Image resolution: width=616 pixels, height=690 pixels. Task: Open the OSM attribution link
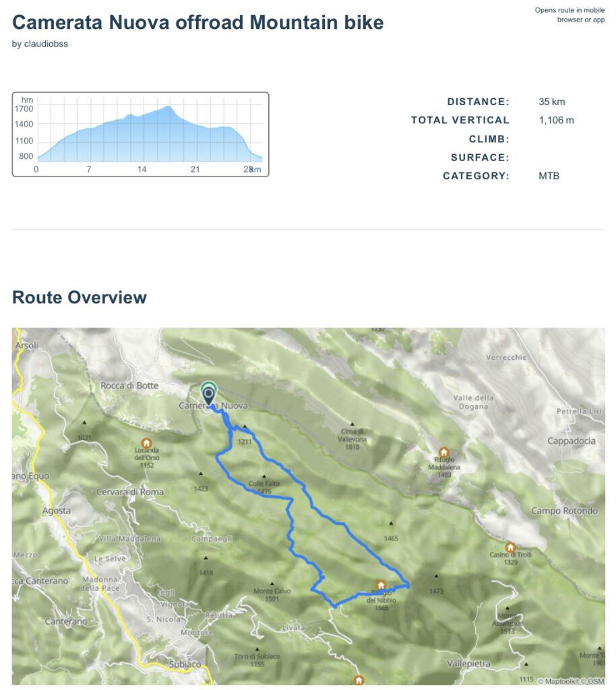pos(596,681)
